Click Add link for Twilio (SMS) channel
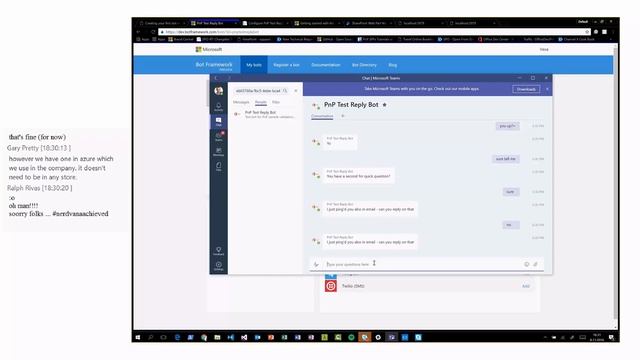This screenshot has width=640, height=360. (x=526, y=286)
